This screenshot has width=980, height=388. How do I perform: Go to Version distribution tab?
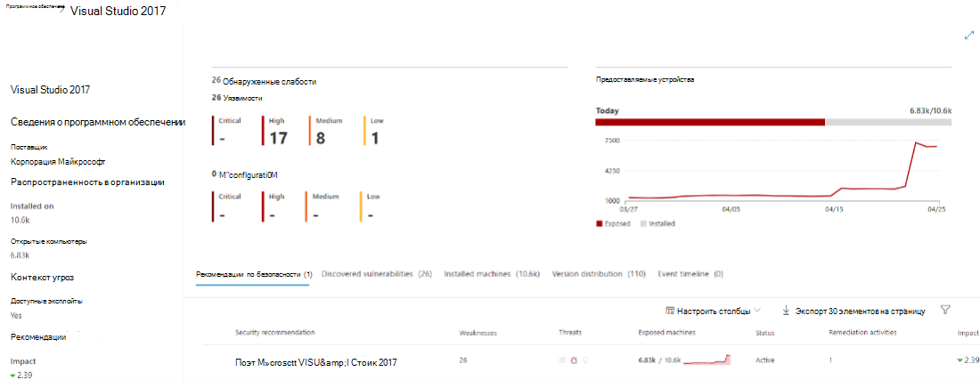click(x=599, y=274)
